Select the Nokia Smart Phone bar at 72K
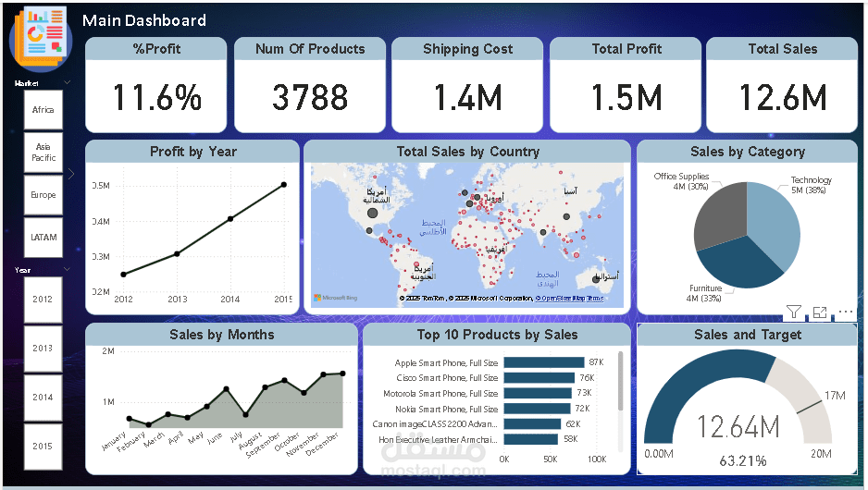Viewport: 868px width, 490px height. pos(537,409)
